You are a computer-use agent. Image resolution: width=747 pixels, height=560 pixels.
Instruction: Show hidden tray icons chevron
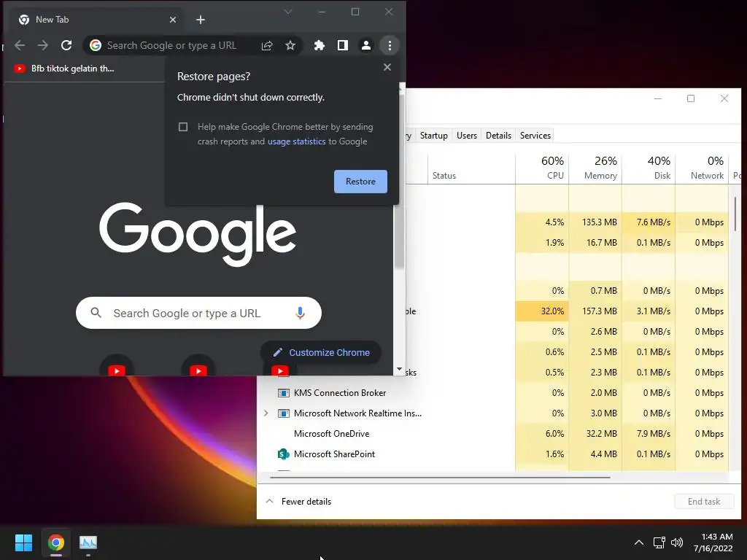coord(639,542)
